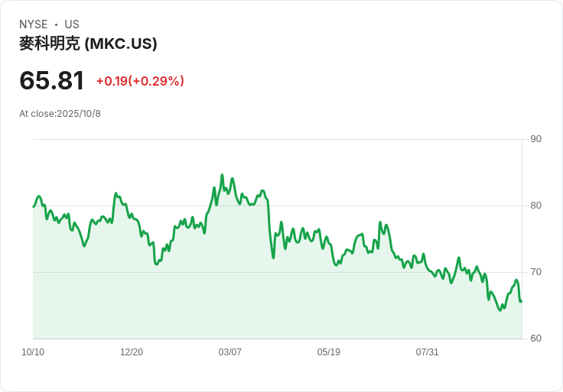The width and height of the screenshot is (563, 392).
Task: Click the chart line's starting point at 10/10
Action: (x=34, y=206)
